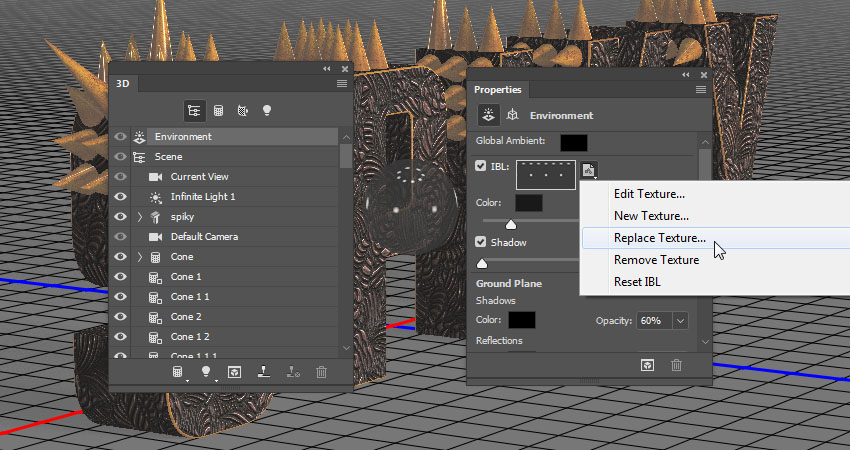Screen dimensions: 850x450
Task: Open the Opacity 60% dropdown arrow
Action: (x=680, y=321)
